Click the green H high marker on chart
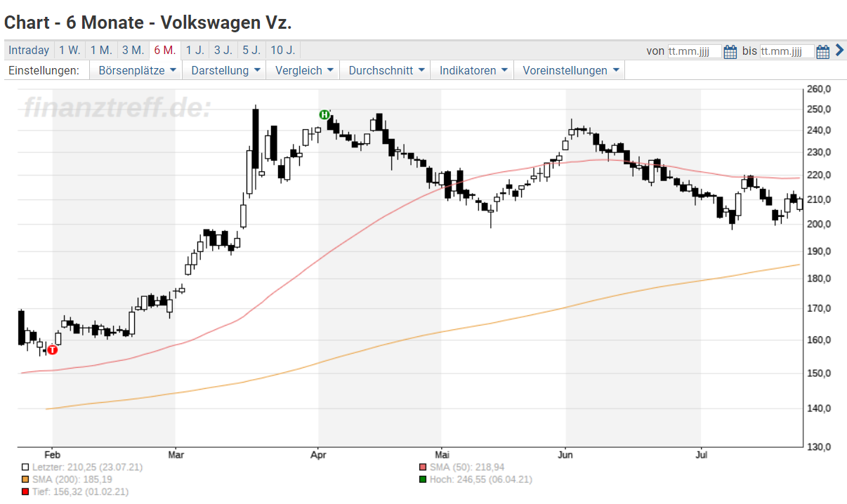The height and width of the screenshot is (504, 847). 324,114
